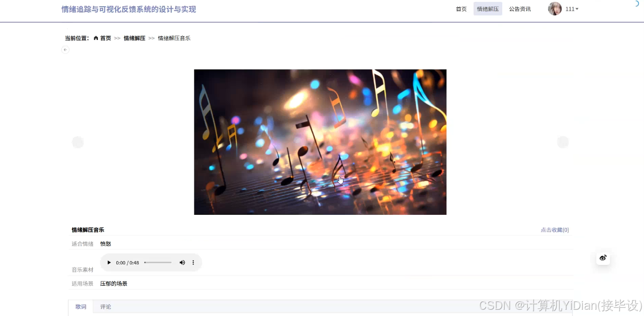Open the audio player more-options menu
This screenshot has height=316, width=644.
pyautogui.click(x=193, y=263)
